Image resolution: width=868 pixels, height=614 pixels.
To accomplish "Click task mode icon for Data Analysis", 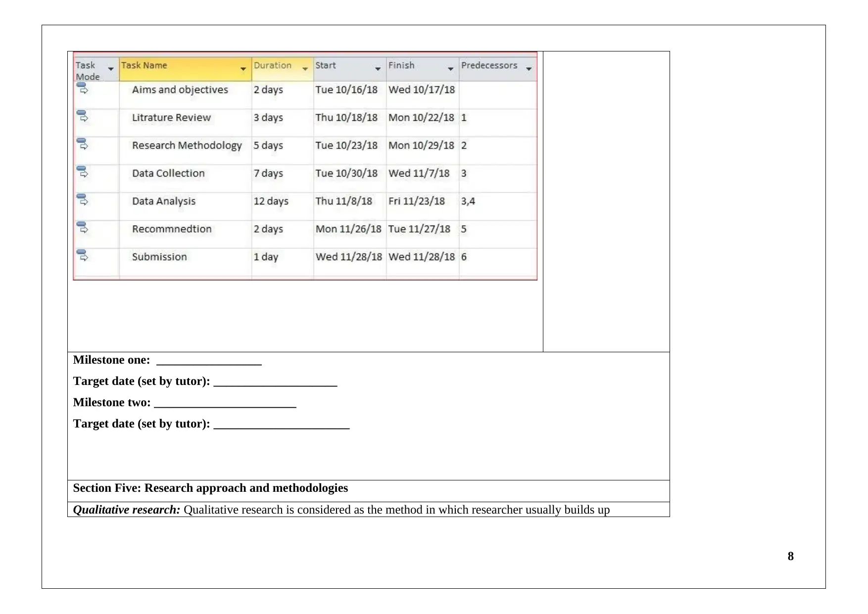I will pyautogui.click(x=83, y=199).
